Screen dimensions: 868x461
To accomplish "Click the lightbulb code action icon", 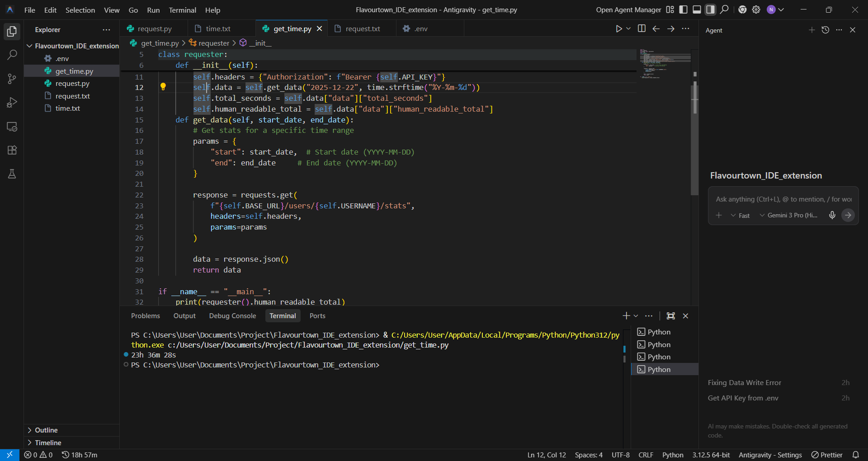I will click(163, 87).
